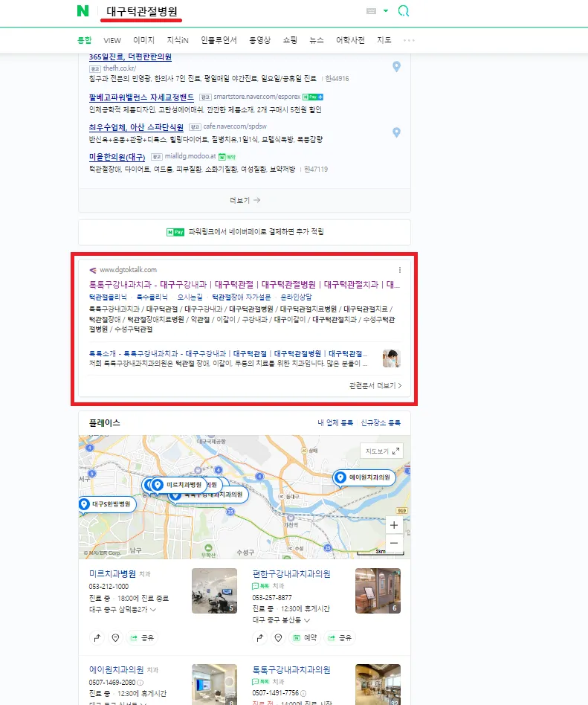This screenshot has width=588, height=705.
Task: Click 예약 button for 편한구강내과치과의원
Action: point(305,637)
